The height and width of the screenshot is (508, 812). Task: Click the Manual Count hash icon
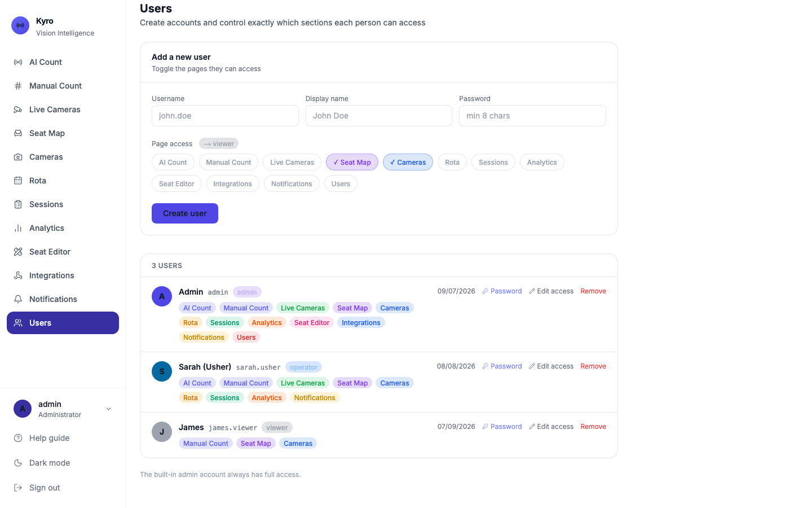coord(18,86)
